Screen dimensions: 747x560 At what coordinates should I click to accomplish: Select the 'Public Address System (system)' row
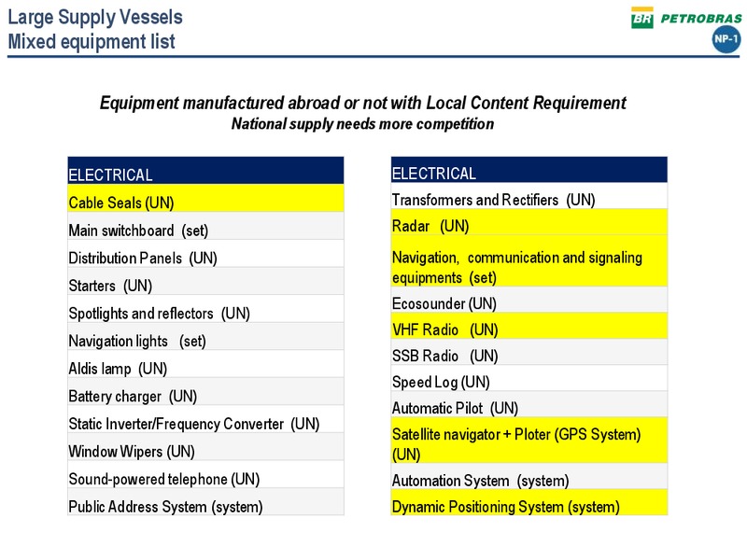pos(205,502)
